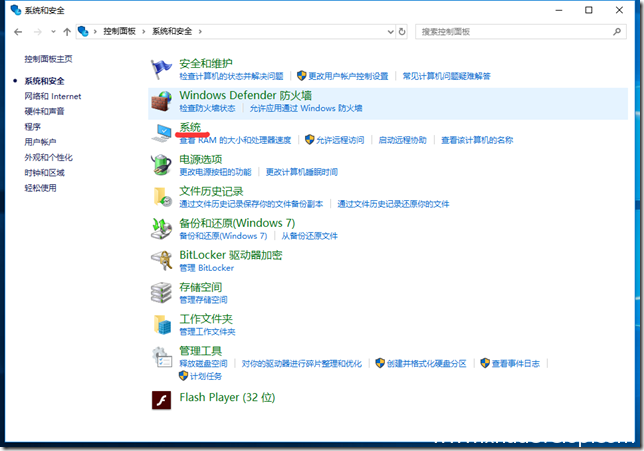Click the File History folder icon
This screenshot has width=644, height=451.
[x=161, y=197]
